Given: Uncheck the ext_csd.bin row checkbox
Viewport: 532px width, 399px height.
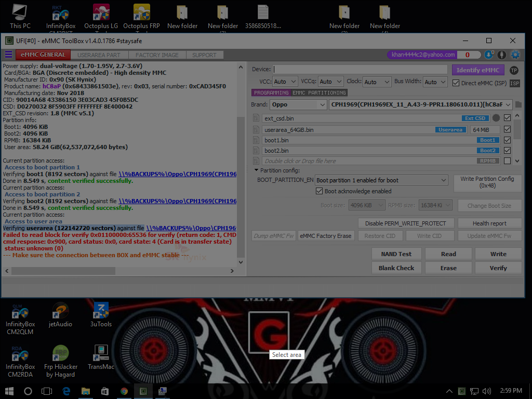Looking at the screenshot, I should click(507, 118).
